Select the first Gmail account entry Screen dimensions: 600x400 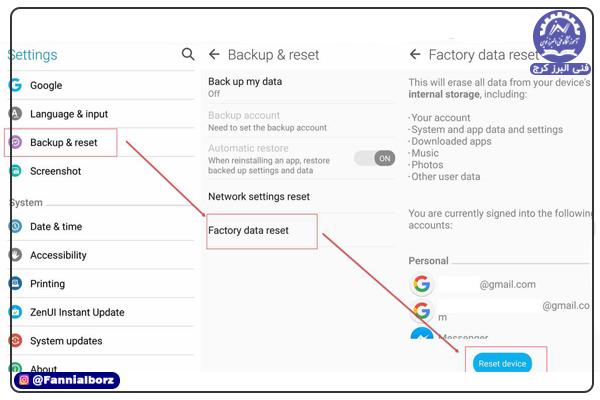click(474, 284)
